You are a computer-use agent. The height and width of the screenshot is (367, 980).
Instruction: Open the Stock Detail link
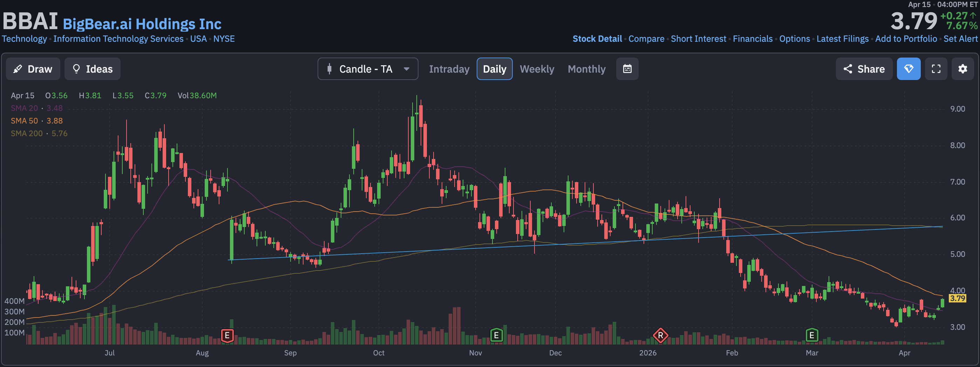point(597,39)
